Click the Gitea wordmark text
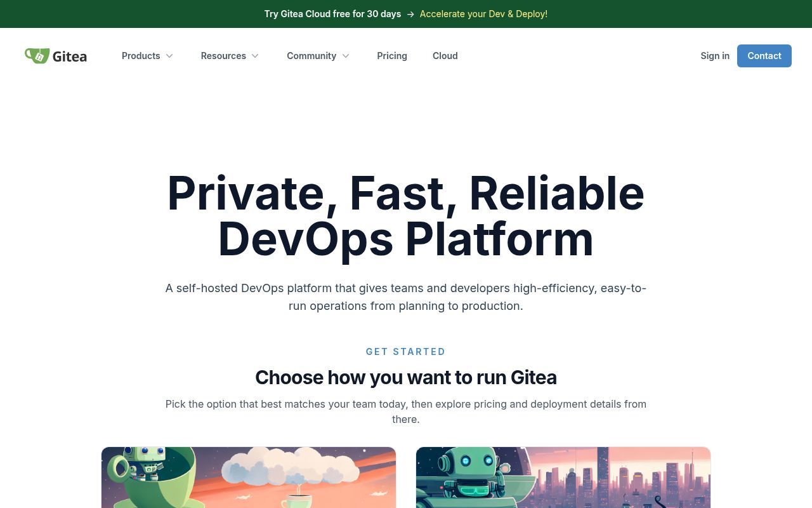Image resolution: width=812 pixels, height=508 pixels. (x=70, y=57)
